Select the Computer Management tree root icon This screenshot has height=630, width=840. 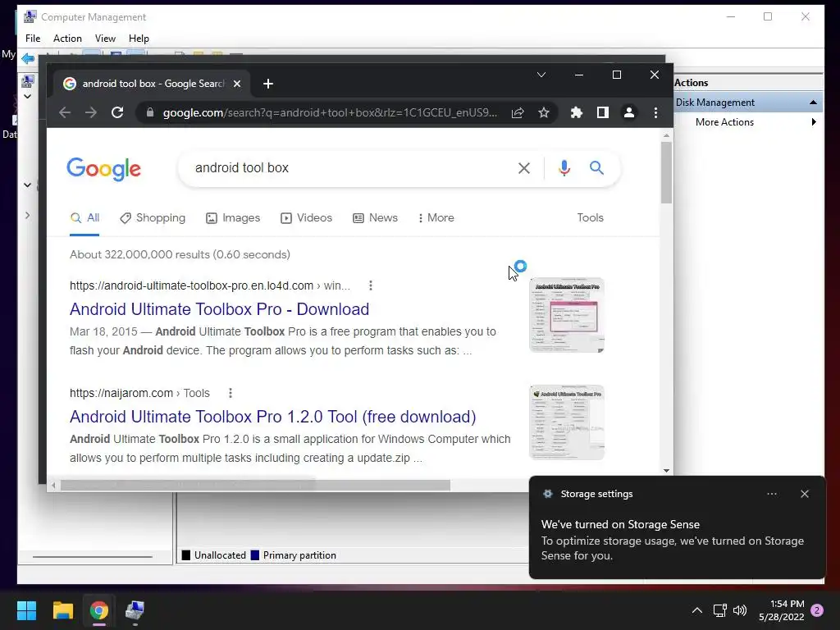pyautogui.click(x=27, y=81)
